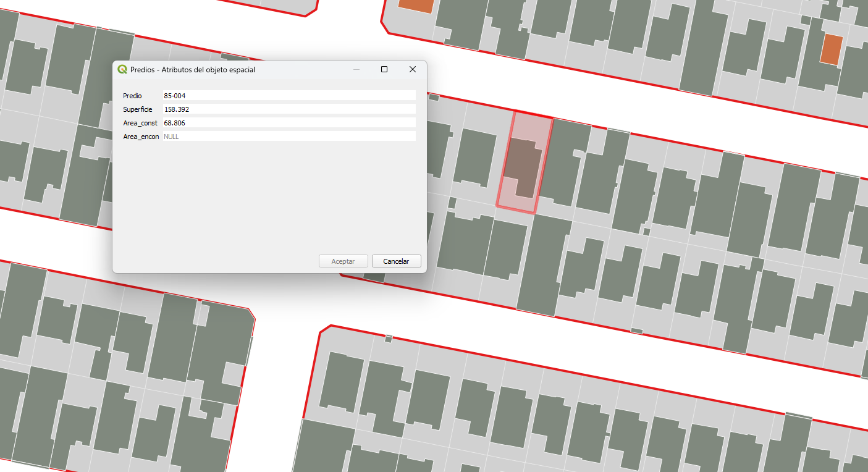Click the Predio label text

click(132, 96)
